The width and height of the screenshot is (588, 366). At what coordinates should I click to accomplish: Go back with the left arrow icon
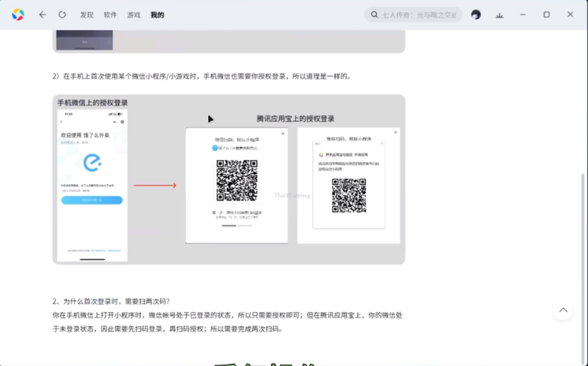tap(43, 15)
